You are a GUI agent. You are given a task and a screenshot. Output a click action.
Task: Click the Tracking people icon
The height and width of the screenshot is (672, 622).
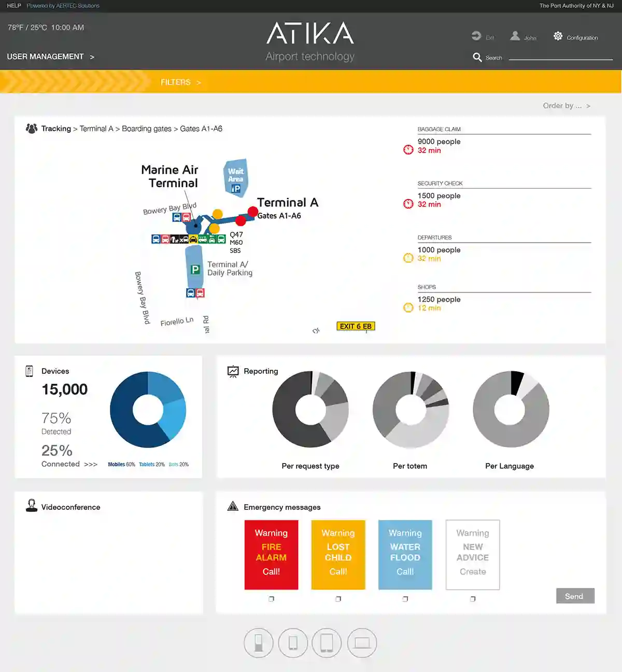coord(32,128)
